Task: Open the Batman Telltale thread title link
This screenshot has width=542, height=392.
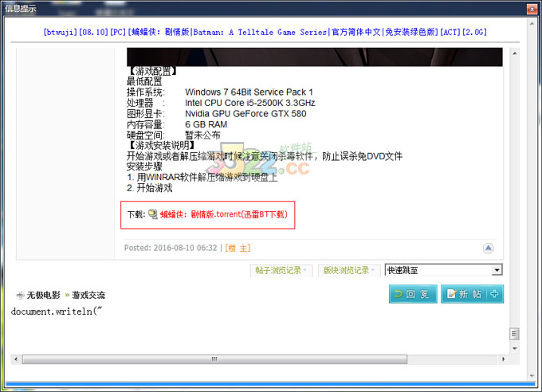Action: click(x=265, y=32)
